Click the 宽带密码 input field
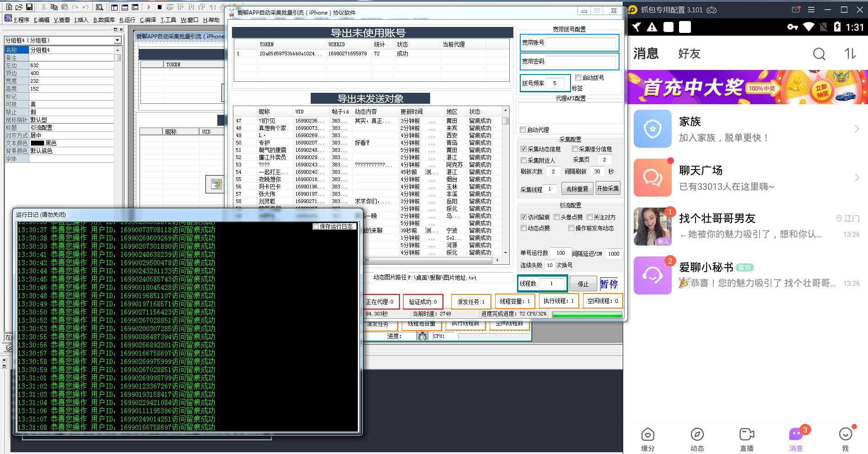 pyautogui.click(x=581, y=61)
